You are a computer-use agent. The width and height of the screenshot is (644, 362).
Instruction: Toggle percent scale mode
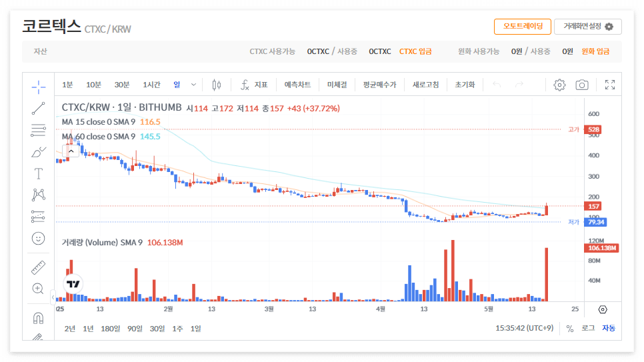(570, 328)
